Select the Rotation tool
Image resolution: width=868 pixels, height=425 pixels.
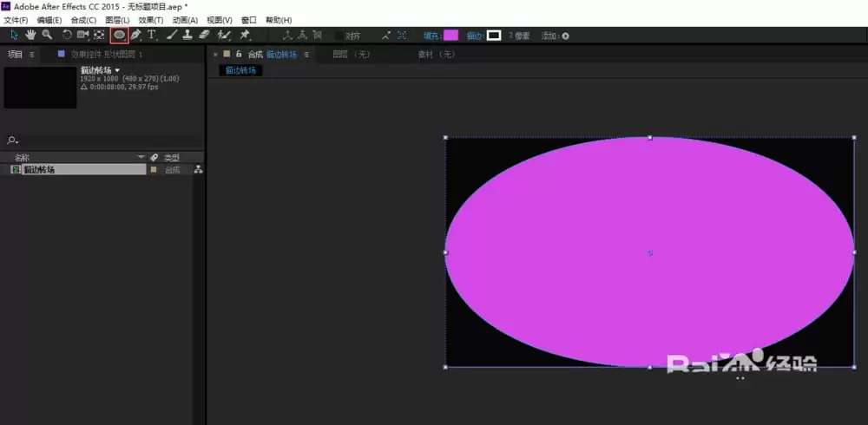67,35
